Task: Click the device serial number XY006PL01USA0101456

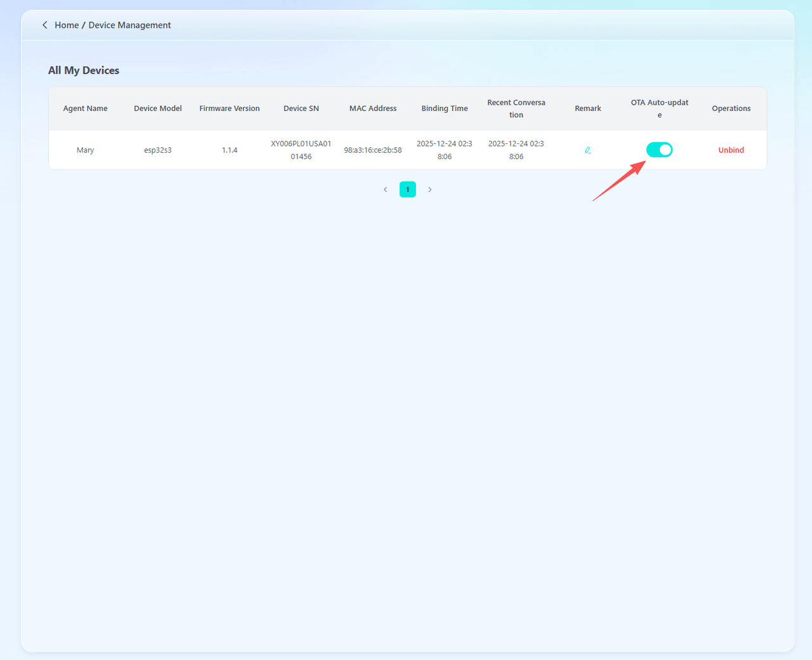Action: point(301,150)
